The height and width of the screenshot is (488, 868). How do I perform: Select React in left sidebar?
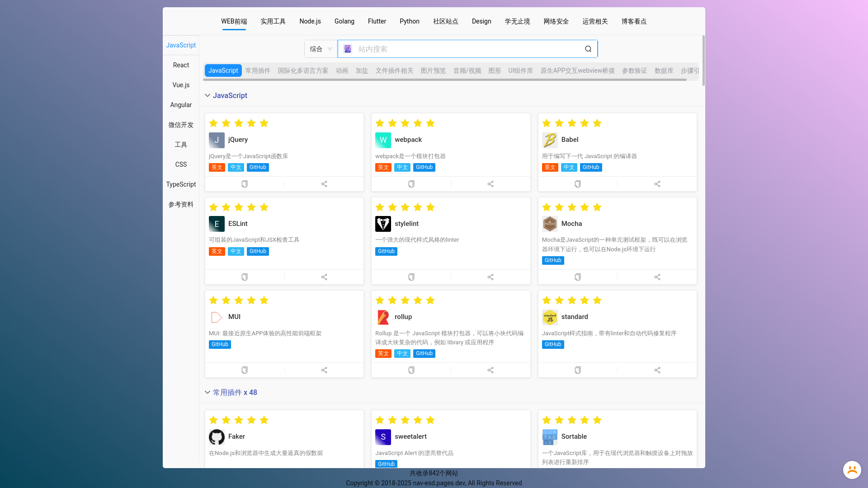pos(181,65)
